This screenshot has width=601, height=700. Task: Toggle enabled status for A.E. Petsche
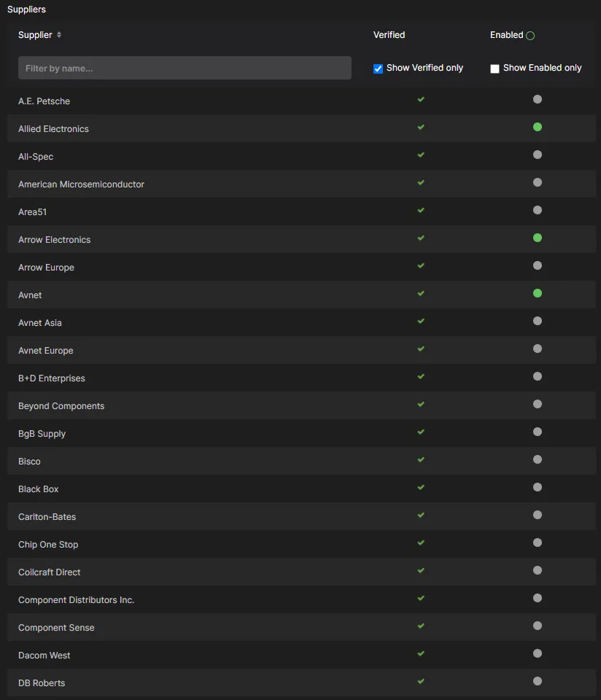click(x=538, y=99)
